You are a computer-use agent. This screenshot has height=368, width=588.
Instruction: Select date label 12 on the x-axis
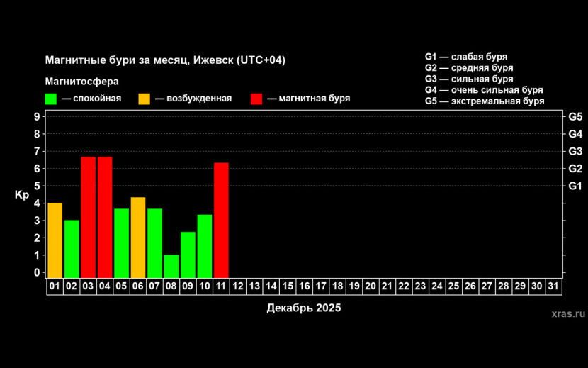click(238, 286)
